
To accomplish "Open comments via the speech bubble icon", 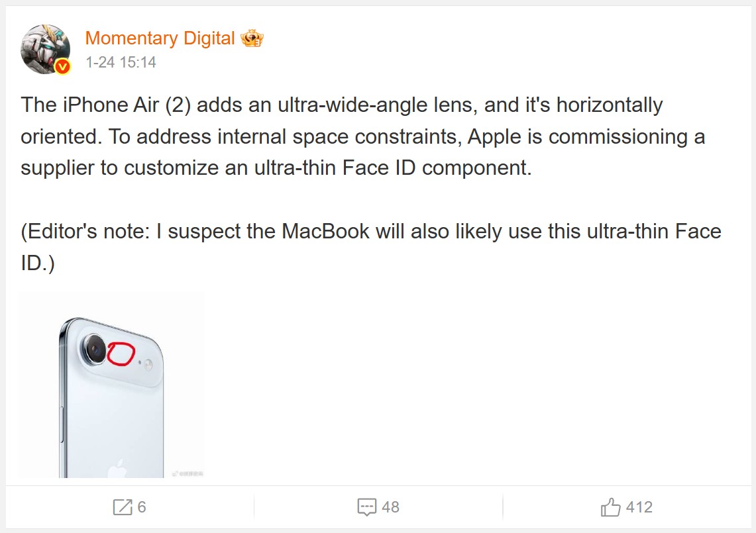I will click(x=366, y=507).
